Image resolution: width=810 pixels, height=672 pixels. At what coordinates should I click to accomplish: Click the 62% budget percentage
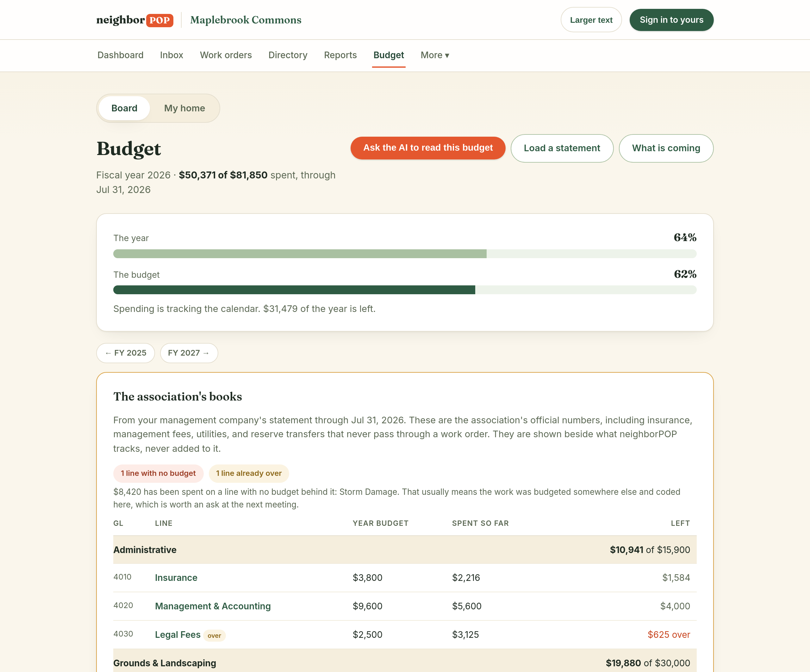coord(685,274)
